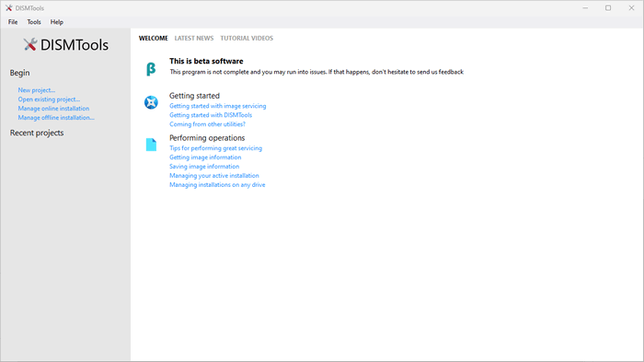Image resolution: width=644 pixels, height=362 pixels.
Task: Click the DISMTools sidebar logo
Action: pyautogui.click(x=65, y=45)
